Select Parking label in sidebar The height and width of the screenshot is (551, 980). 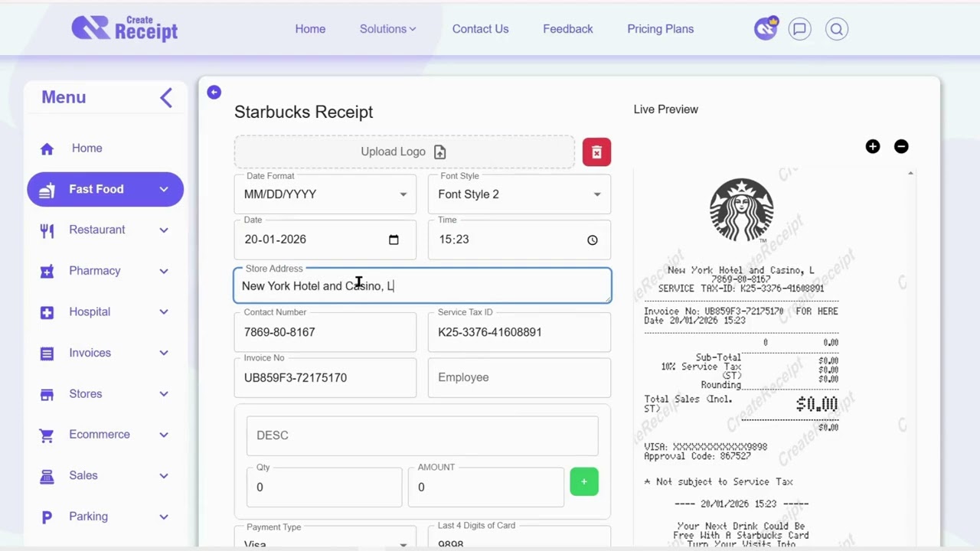[x=88, y=517]
